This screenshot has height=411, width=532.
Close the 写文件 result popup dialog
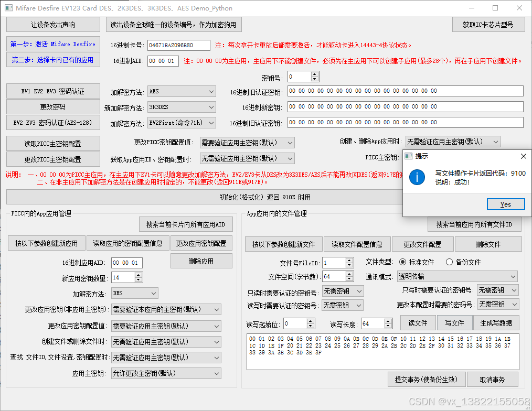(x=523, y=156)
